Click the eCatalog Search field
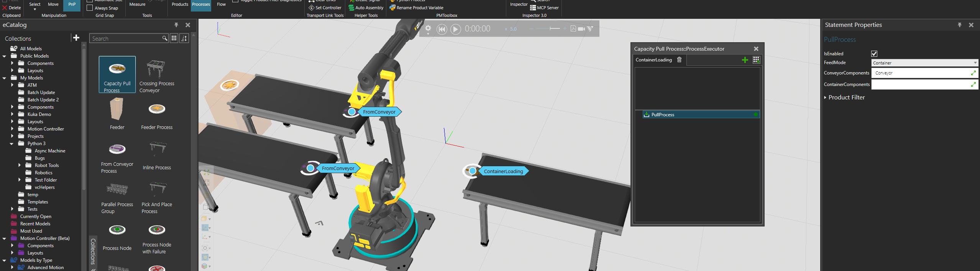 coord(126,39)
